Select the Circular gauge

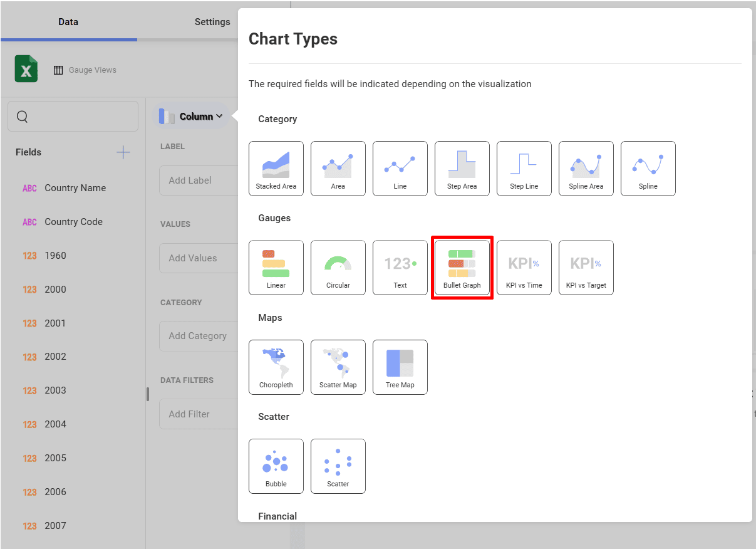click(338, 268)
